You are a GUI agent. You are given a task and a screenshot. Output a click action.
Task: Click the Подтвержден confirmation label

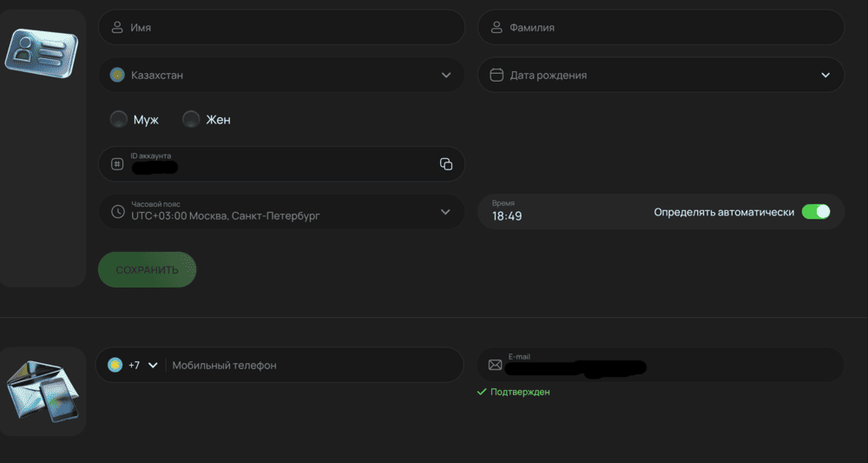point(519,392)
